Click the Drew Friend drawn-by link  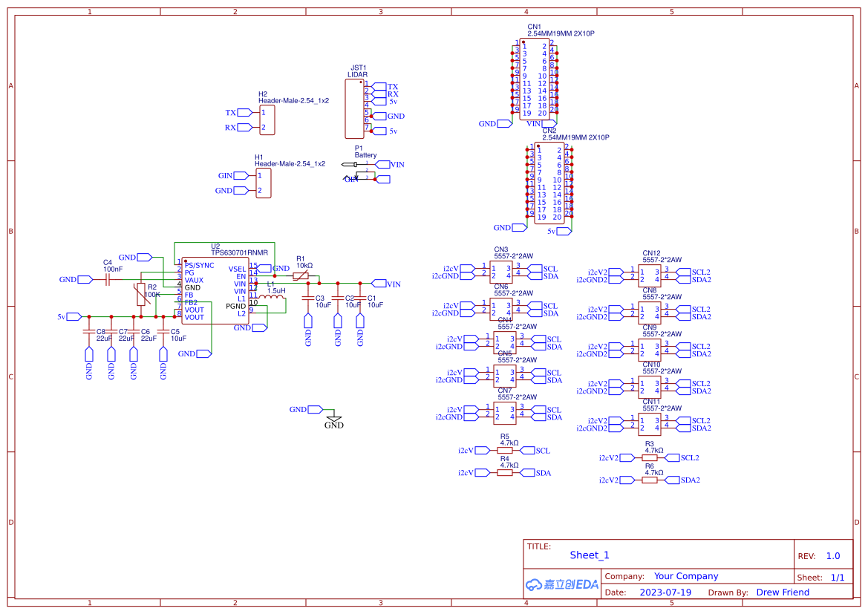click(783, 592)
